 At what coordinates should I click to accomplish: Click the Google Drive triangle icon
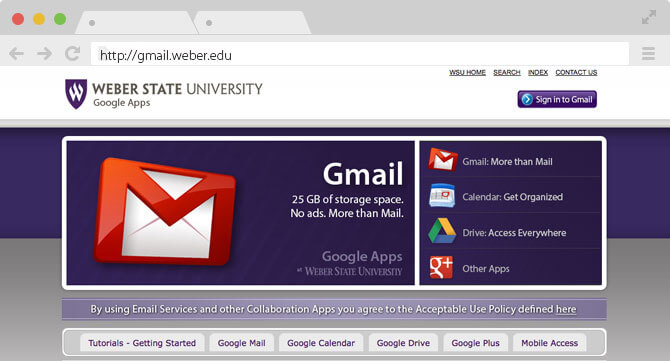(442, 231)
